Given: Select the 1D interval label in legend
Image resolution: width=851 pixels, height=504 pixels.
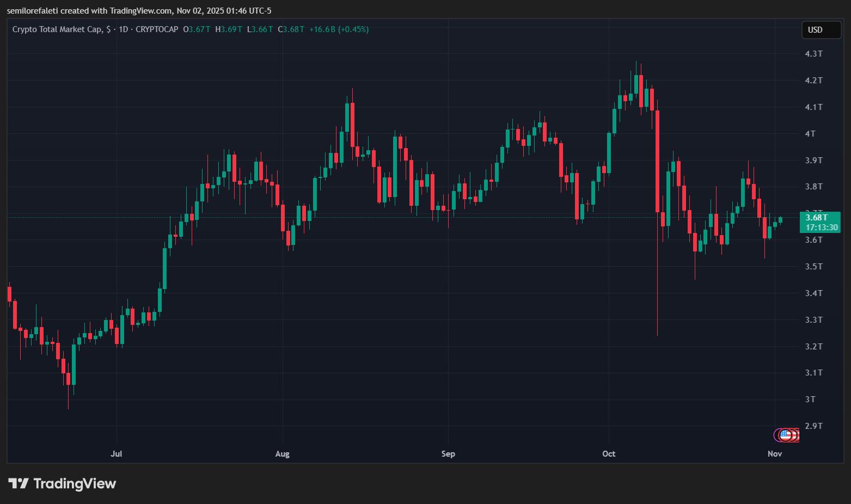Looking at the screenshot, I should (x=123, y=29).
